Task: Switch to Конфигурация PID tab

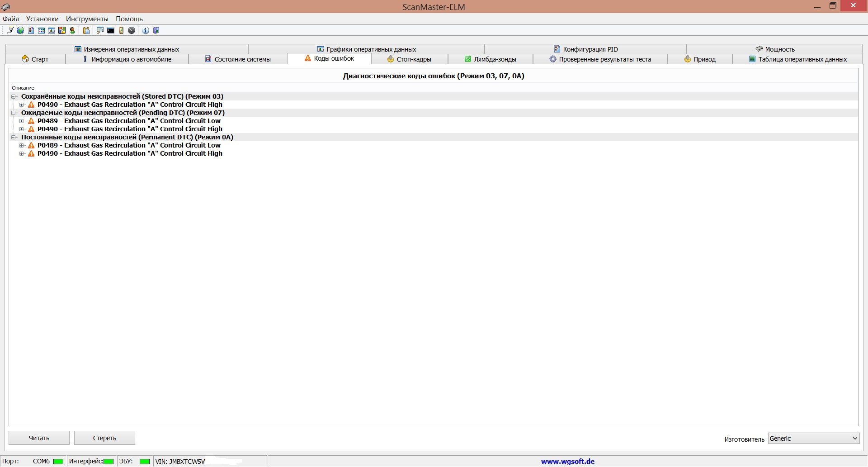Action: point(586,49)
